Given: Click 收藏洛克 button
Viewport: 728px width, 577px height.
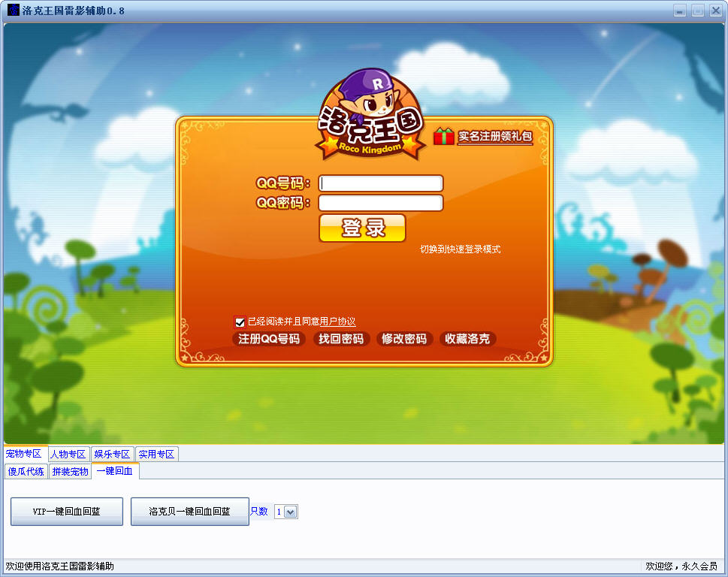Looking at the screenshot, I should tap(467, 339).
